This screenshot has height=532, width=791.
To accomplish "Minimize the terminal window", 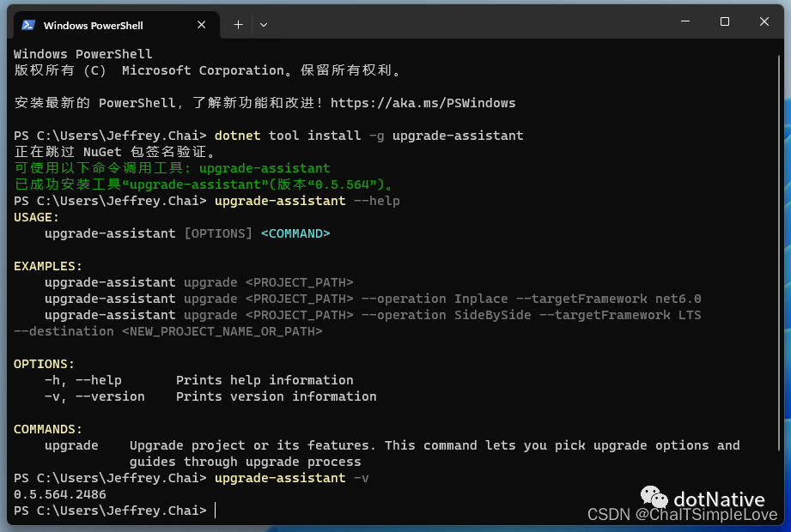I will point(685,21).
